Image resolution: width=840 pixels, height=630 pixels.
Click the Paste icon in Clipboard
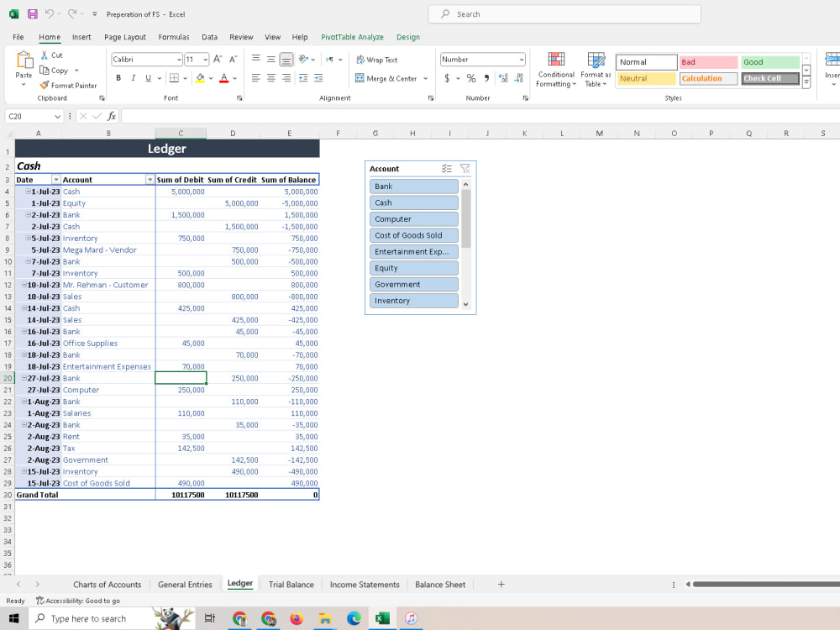(x=24, y=60)
